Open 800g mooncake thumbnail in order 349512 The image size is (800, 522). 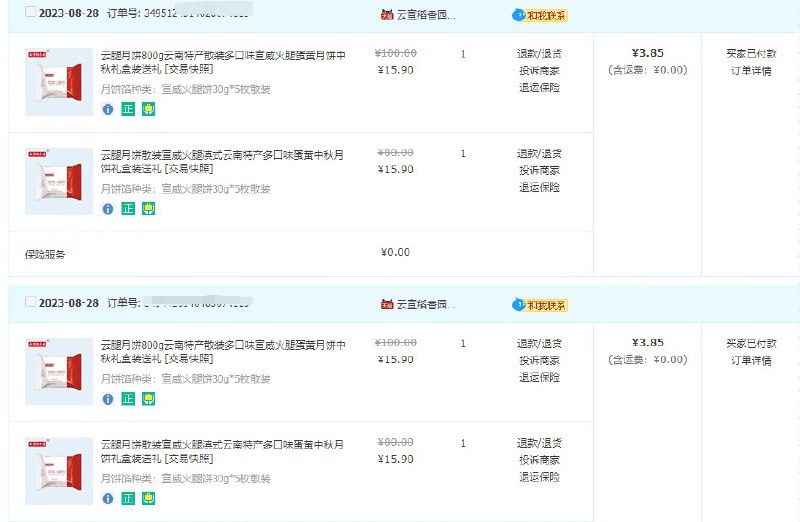coord(59,82)
